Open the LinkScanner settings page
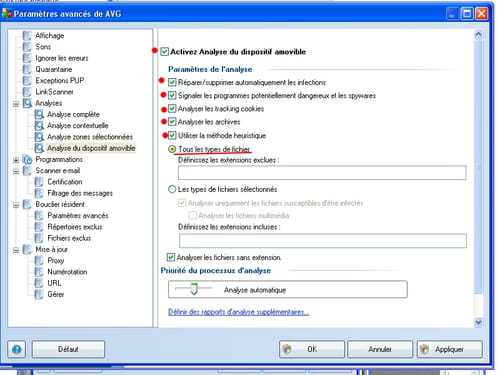Screen dimensions: 500x375 pos(54,92)
